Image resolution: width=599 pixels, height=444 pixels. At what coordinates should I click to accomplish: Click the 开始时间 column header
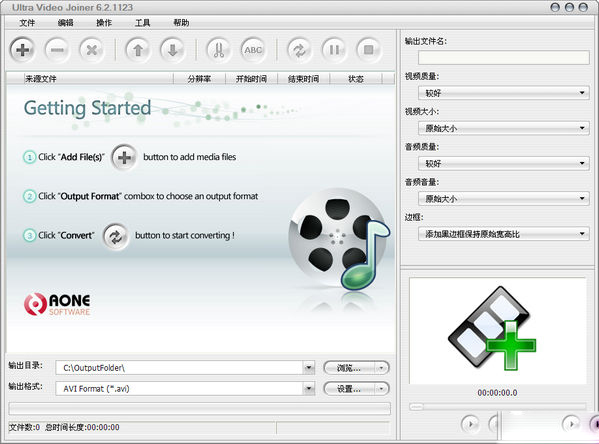coord(251,79)
